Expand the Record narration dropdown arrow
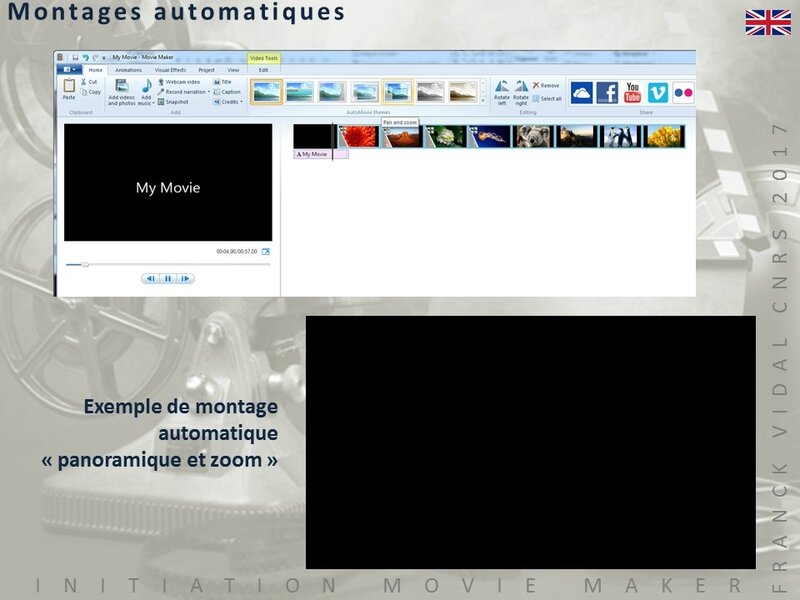Screen dimensions: 800x600 [209, 92]
